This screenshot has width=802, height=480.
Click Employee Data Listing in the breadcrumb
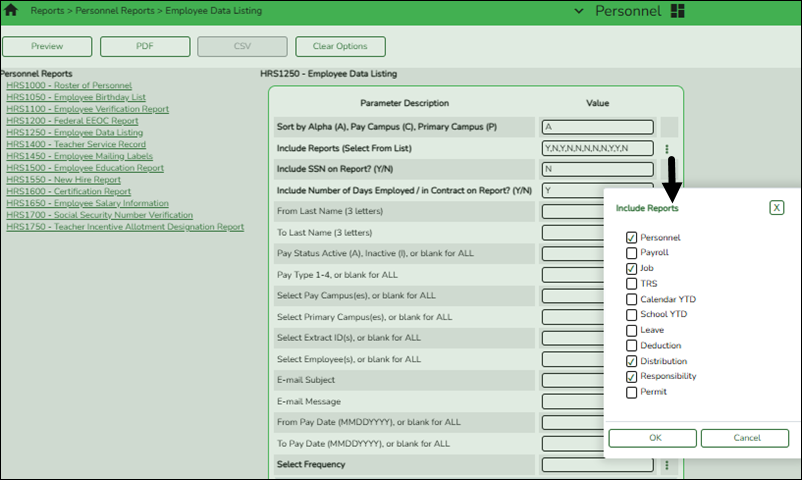(213, 11)
